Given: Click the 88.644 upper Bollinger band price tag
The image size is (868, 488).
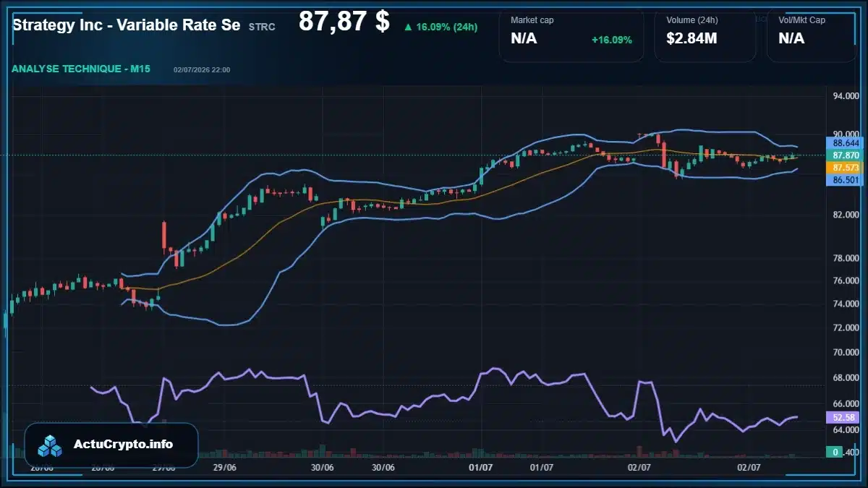Looking at the screenshot, I should coord(844,143).
